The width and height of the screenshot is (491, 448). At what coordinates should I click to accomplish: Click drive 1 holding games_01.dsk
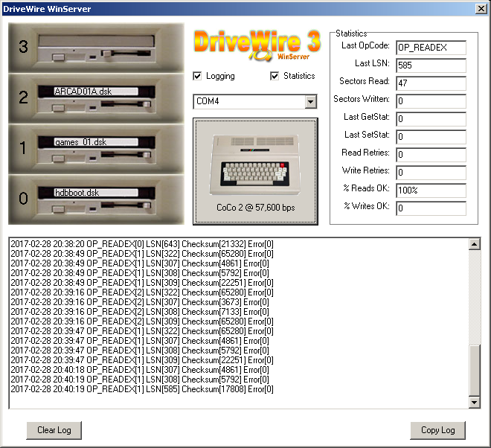pos(97,148)
